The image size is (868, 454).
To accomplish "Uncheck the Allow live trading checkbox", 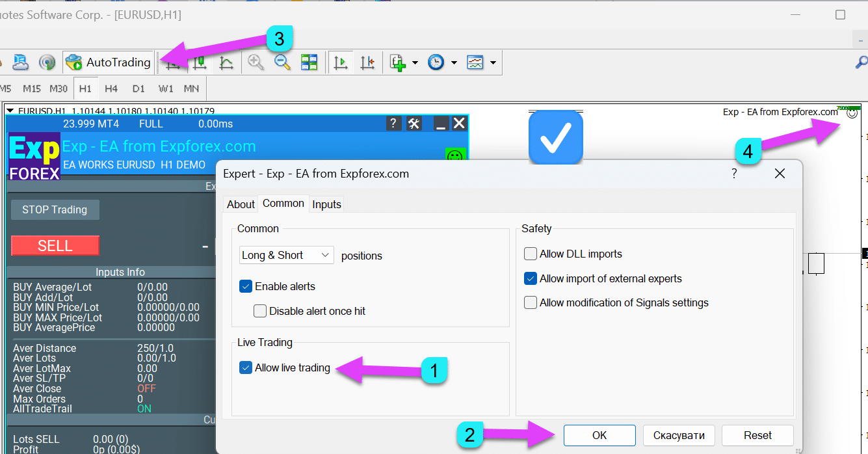I will (246, 368).
